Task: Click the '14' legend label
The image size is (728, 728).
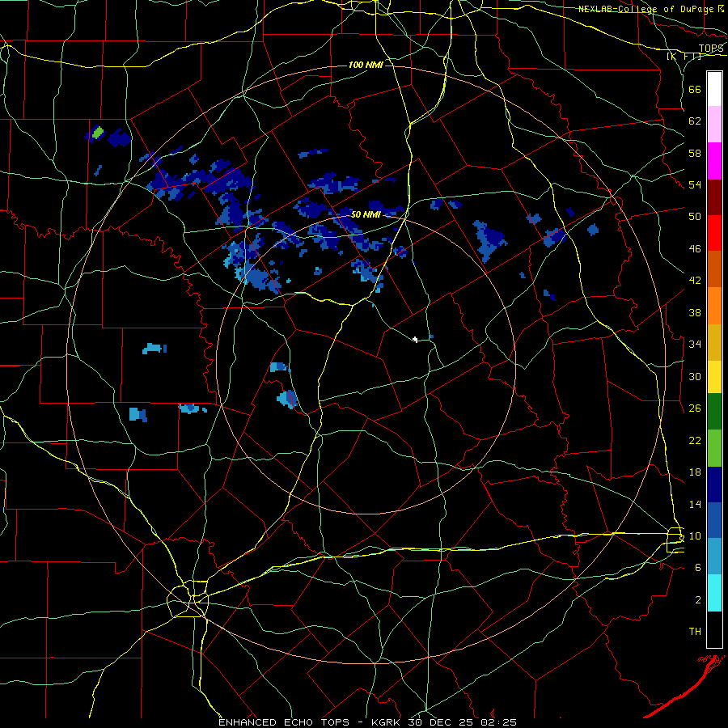Action: (x=695, y=504)
